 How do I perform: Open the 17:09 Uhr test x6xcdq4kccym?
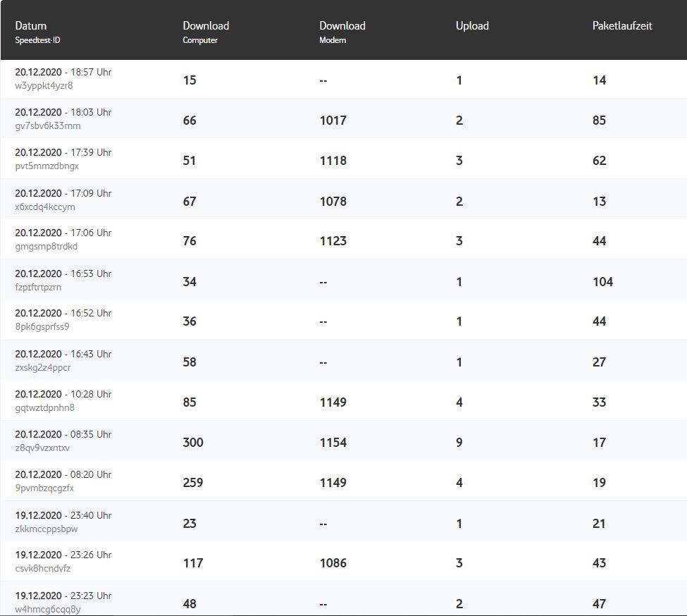(x=45, y=207)
